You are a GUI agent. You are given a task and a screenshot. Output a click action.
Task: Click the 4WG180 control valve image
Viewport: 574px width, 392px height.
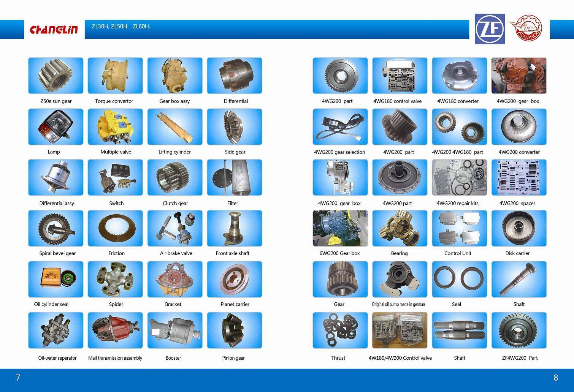tap(400, 76)
